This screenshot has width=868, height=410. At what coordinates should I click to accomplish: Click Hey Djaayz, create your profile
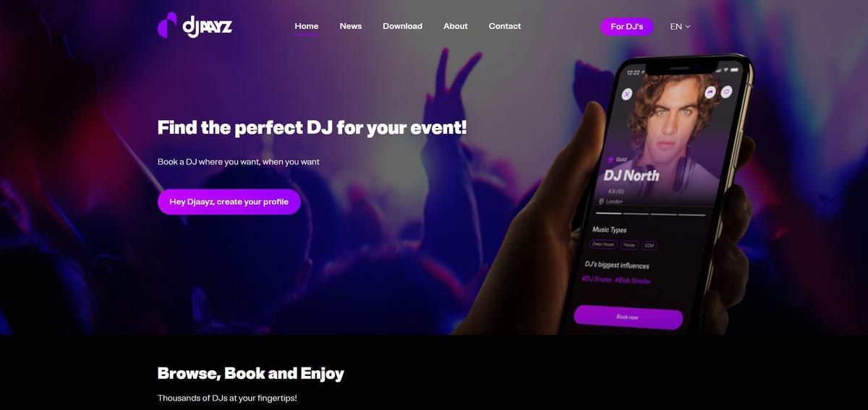pyautogui.click(x=229, y=202)
